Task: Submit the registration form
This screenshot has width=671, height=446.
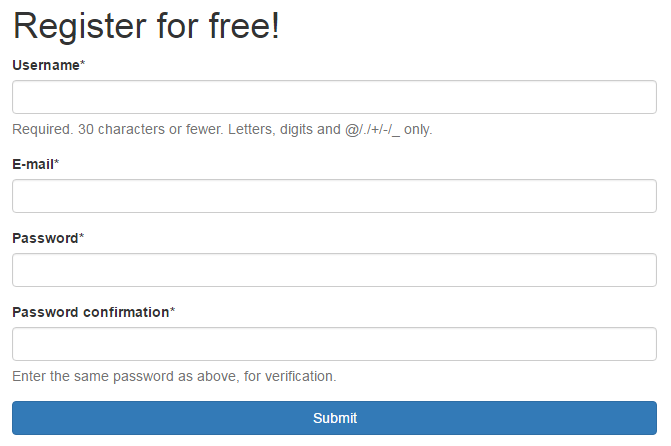Action: tap(334, 418)
